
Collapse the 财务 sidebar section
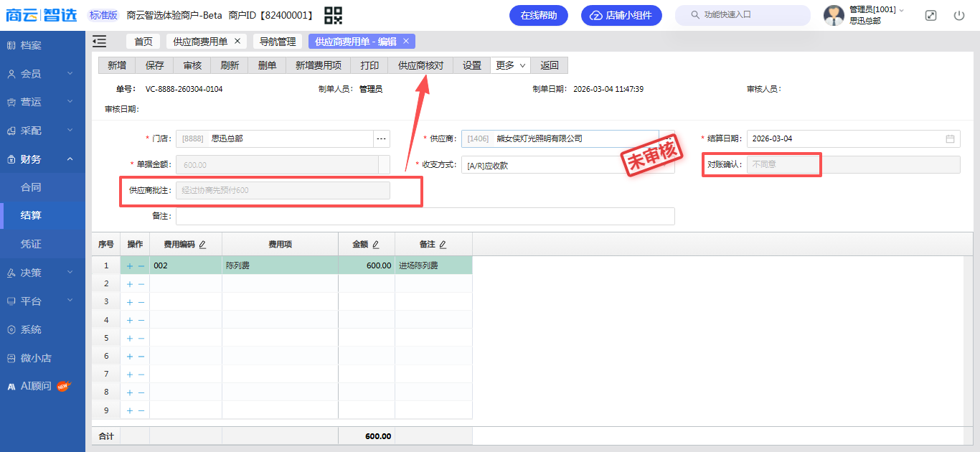pos(42,159)
